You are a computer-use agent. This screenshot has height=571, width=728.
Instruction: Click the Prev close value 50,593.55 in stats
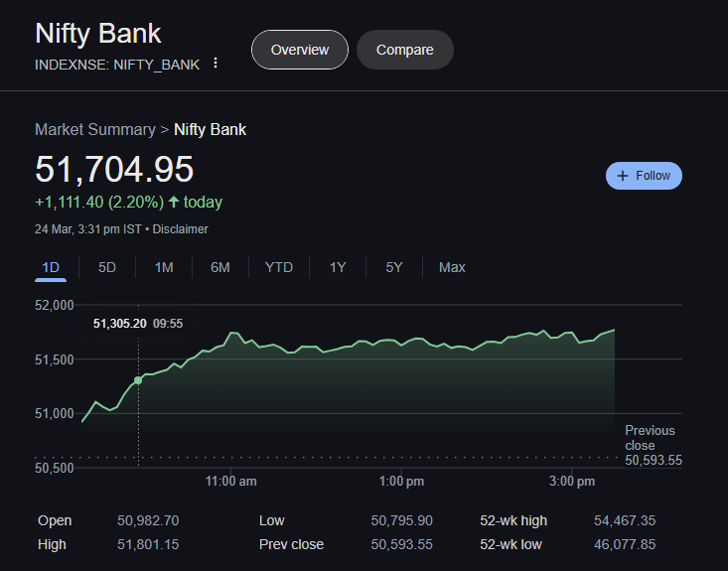[401, 544]
